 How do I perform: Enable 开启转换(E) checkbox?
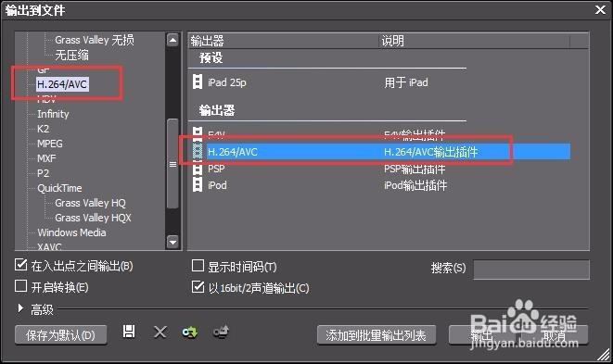tap(20, 286)
